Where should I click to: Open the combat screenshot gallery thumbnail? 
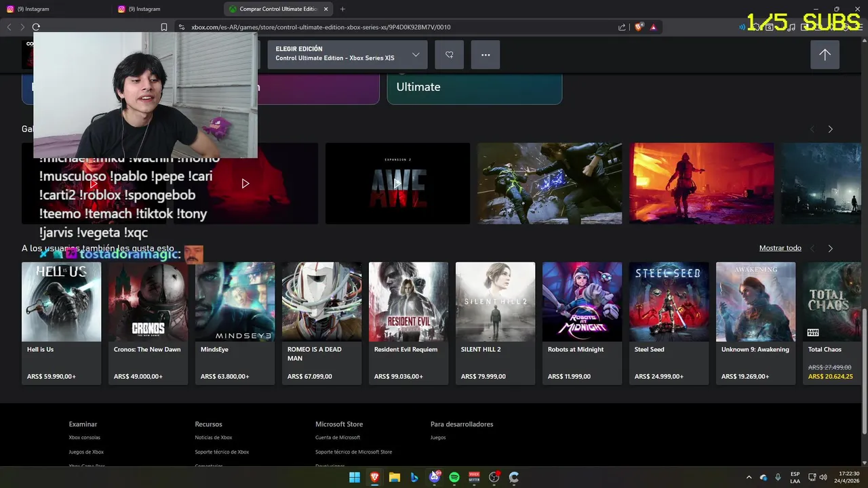[549, 183]
